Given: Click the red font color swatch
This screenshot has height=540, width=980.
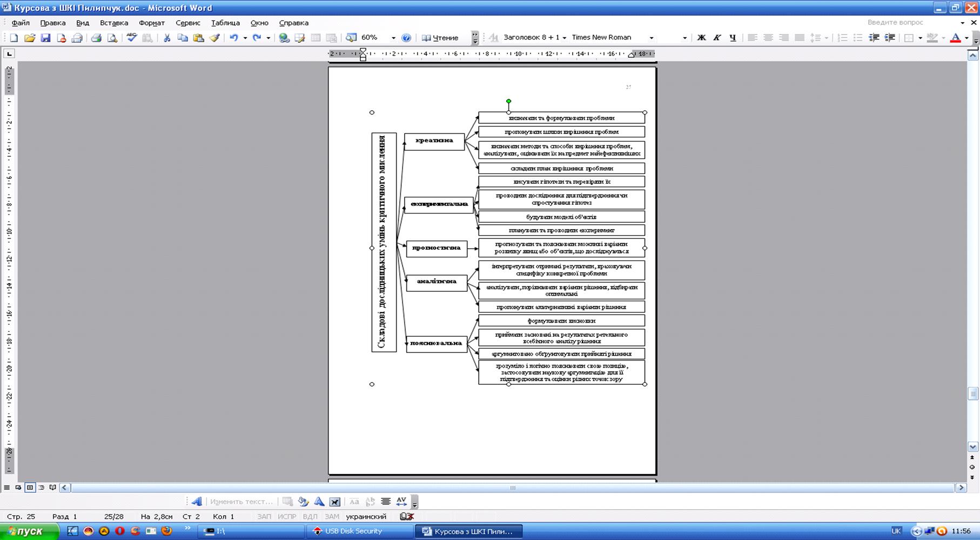Looking at the screenshot, I should [x=955, y=38].
